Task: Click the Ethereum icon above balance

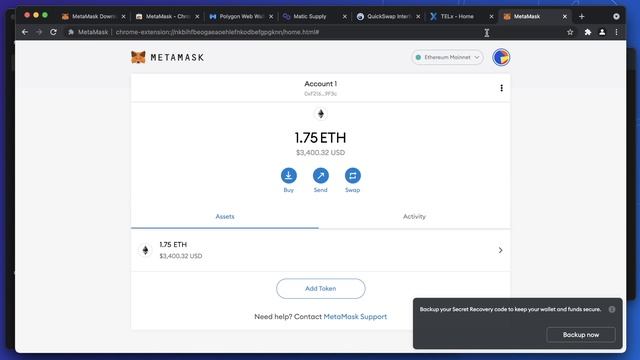Action: 320,114
